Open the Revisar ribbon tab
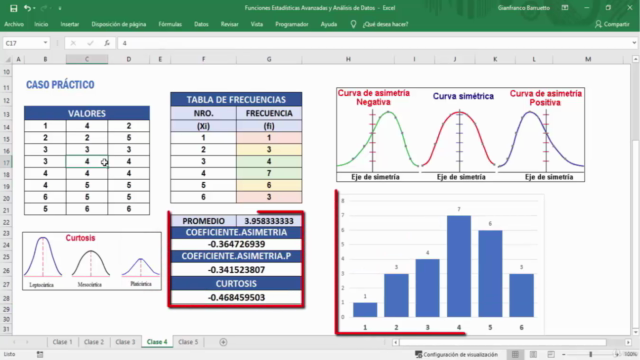This screenshot has width=640, height=360. [x=229, y=24]
